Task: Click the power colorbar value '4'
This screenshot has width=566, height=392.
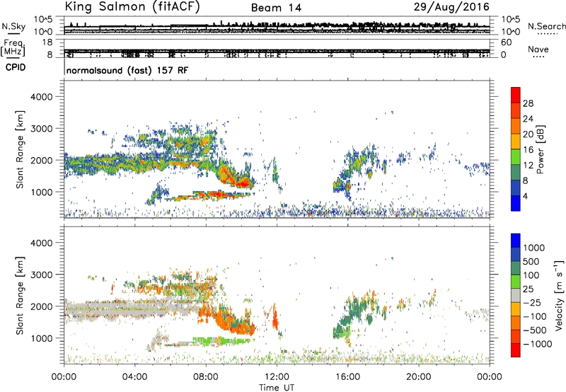Action: pyautogui.click(x=525, y=196)
